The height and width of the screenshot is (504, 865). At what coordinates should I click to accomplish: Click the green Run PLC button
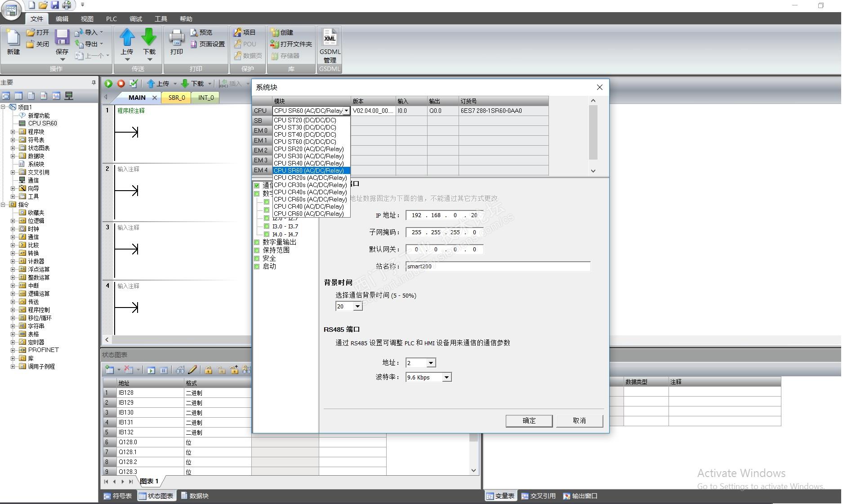[x=108, y=84]
